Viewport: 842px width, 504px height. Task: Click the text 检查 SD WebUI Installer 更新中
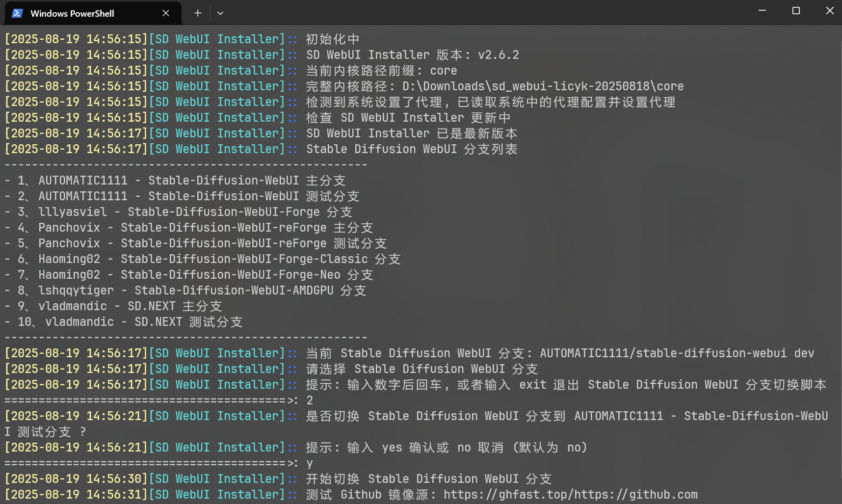point(408,118)
